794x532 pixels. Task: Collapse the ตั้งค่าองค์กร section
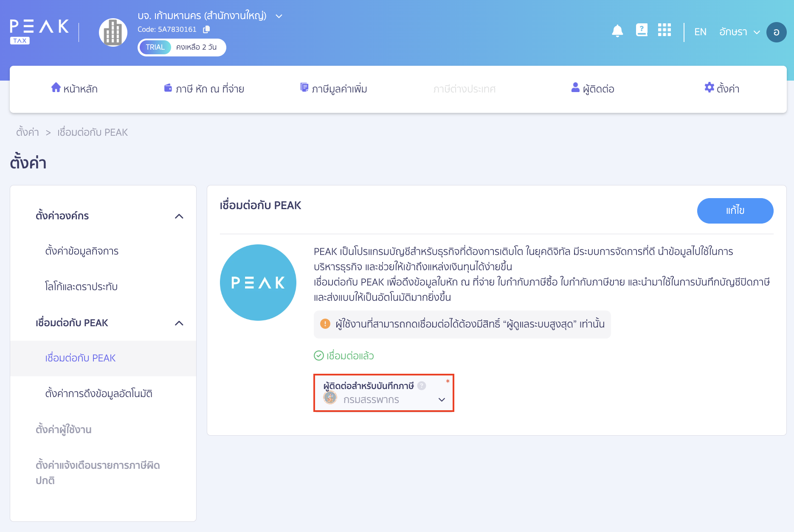(x=179, y=216)
